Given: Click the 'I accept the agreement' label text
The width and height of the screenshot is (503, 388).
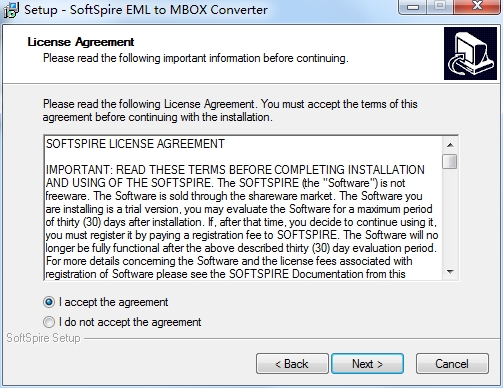Looking at the screenshot, I should click(113, 302).
